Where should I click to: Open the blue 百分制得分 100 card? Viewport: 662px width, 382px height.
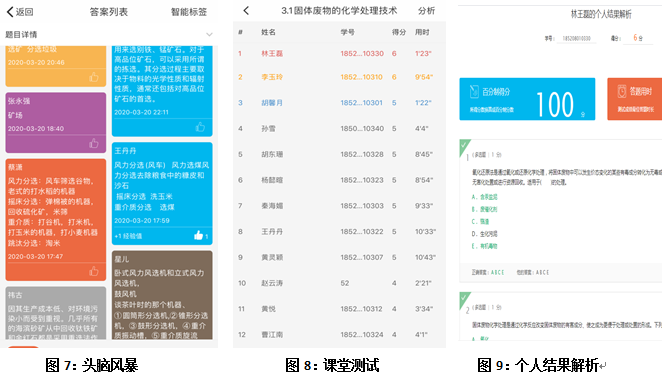527,99
